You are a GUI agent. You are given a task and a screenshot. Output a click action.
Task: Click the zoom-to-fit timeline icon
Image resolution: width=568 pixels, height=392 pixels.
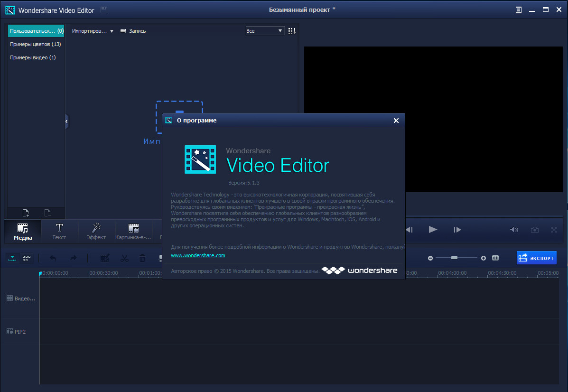[495, 258]
